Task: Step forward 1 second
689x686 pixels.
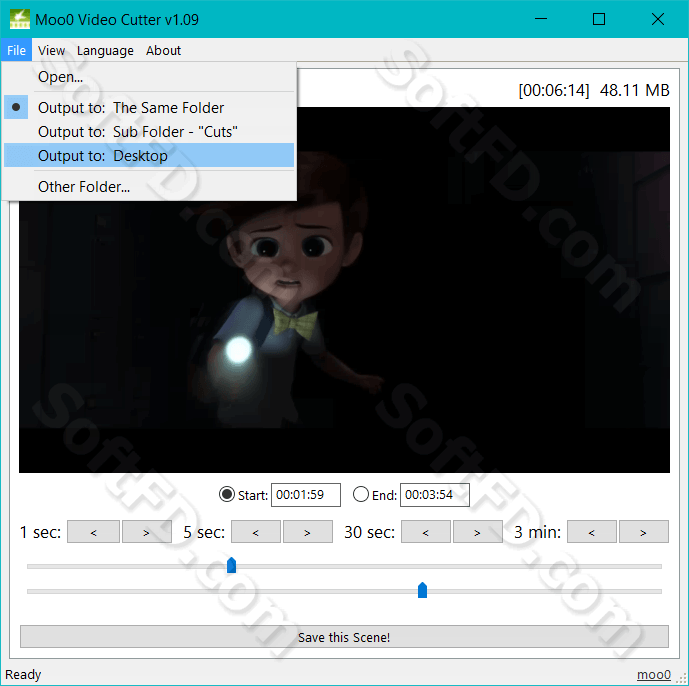Action: [146, 532]
